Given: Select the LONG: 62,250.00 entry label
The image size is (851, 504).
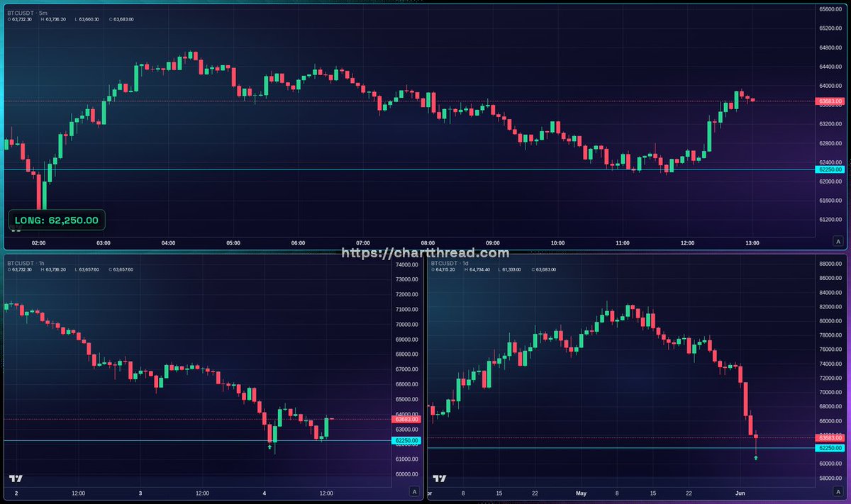Looking at the screenshot, I should point(57,220).
